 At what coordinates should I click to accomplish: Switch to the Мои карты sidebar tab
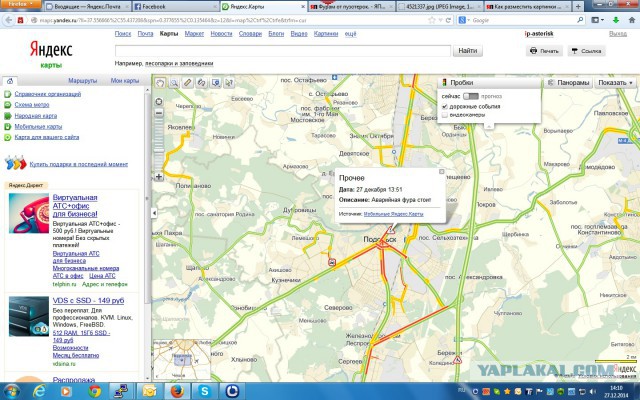124,81
